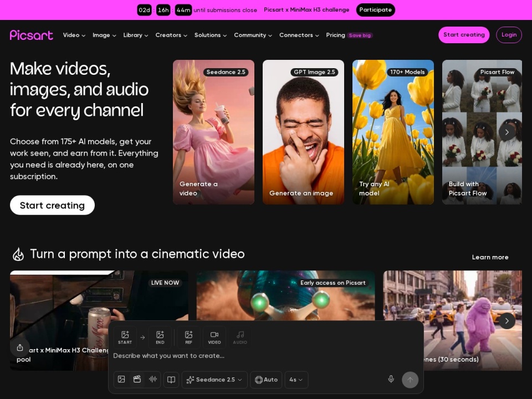Click the 170+ Models badge
Image resolution: width=532 pixels, height=399 pixels.
tap(407, 72)
